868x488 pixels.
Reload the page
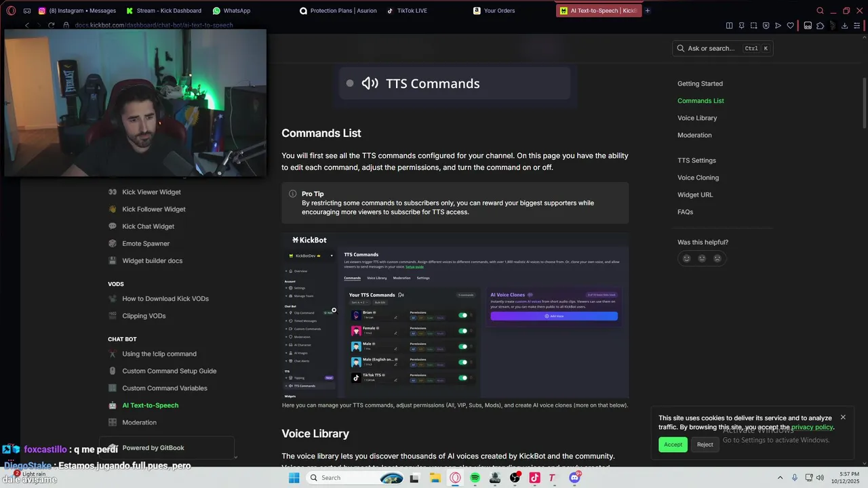[x=51, y=25]
